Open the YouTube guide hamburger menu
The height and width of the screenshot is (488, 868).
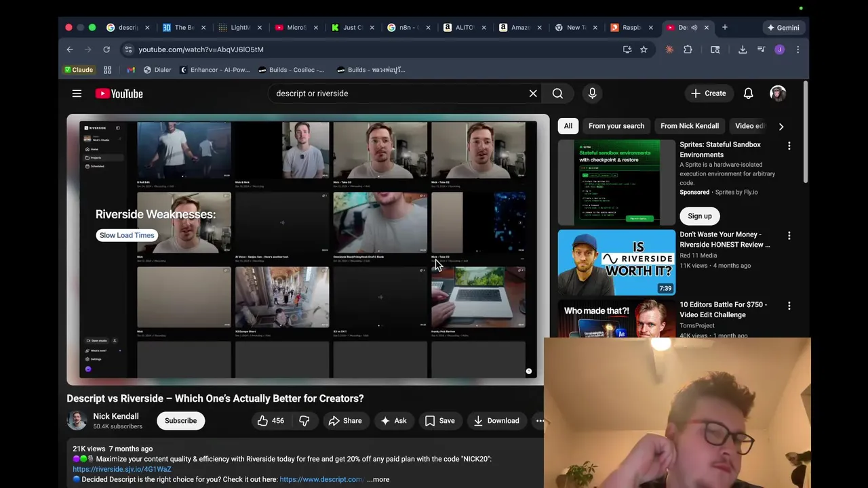click(x=77, y=94)
